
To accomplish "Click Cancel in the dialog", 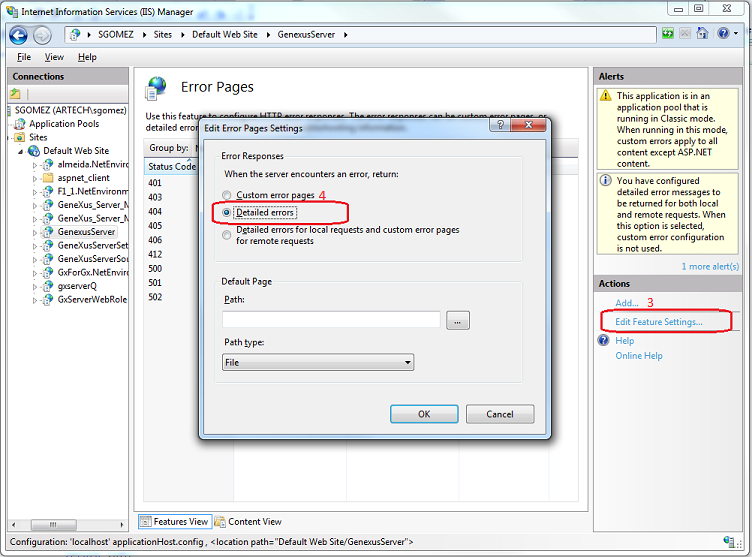I will pyautogui.click(x=500, y=414).
